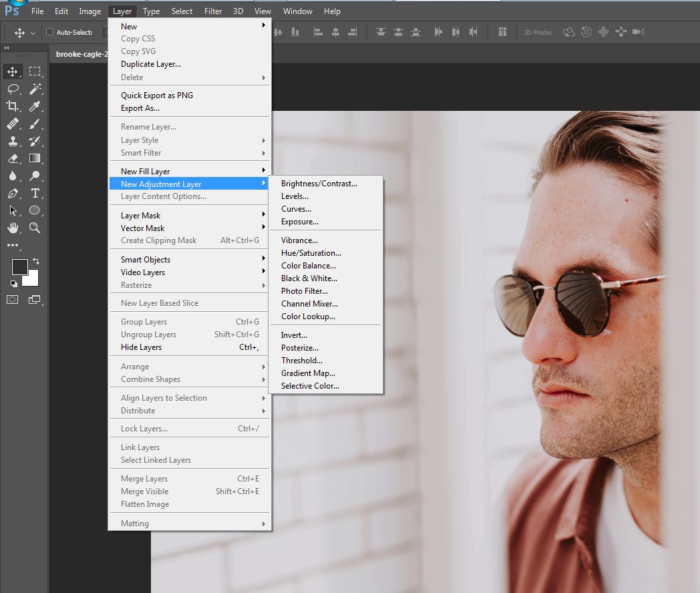
Task: Choose Curves from the adjustment layer submenu
Action: pyautogui.click(x=296, y=208)
